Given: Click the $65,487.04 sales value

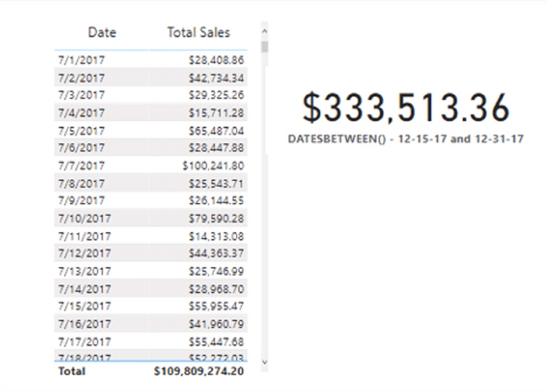Looking at the screenshot, I should 215,131.
